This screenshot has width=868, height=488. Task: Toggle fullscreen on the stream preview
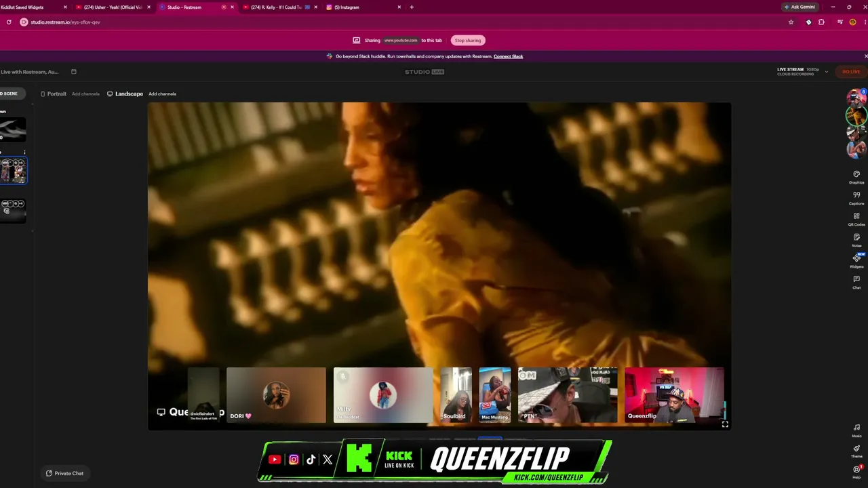point(725,424)
